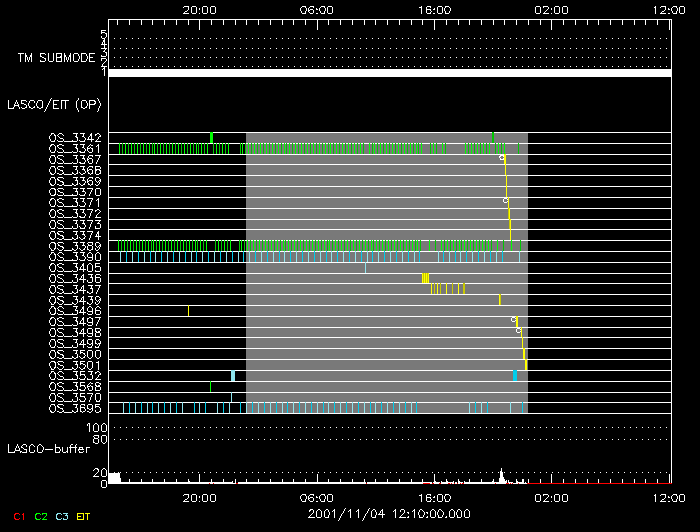
Task: Click the green tick in OS_3568 row
Action: (210, 387)
